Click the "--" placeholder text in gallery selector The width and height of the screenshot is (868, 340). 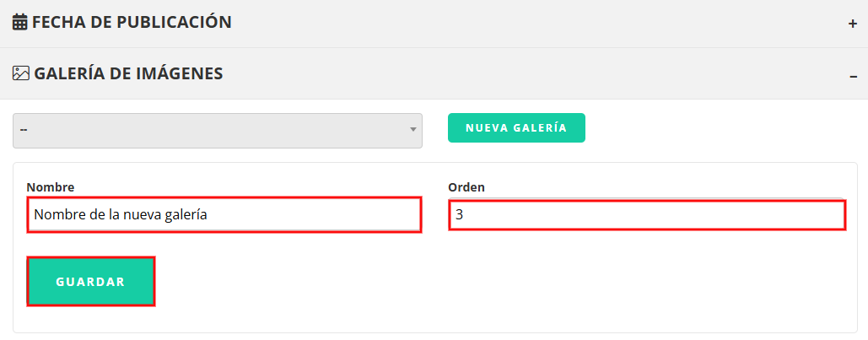[24, 130]
